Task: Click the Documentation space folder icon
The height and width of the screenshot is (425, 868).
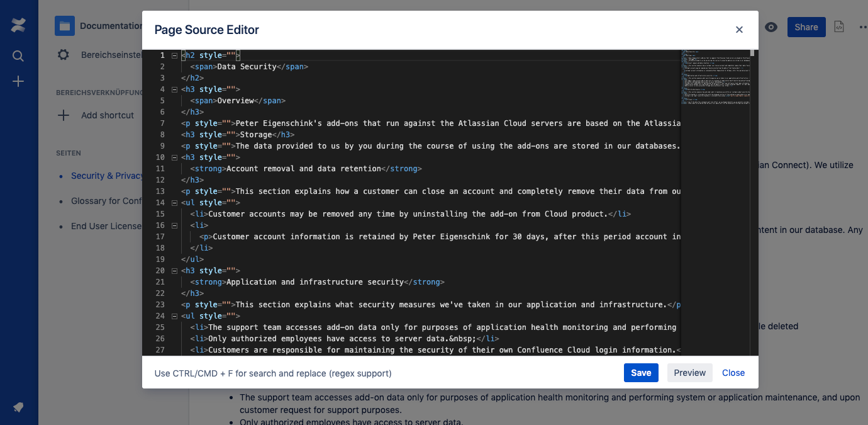Action: (65, 26)
